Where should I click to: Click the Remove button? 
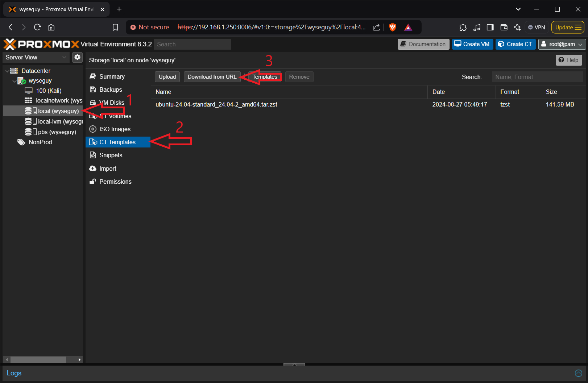pos(299,77)
